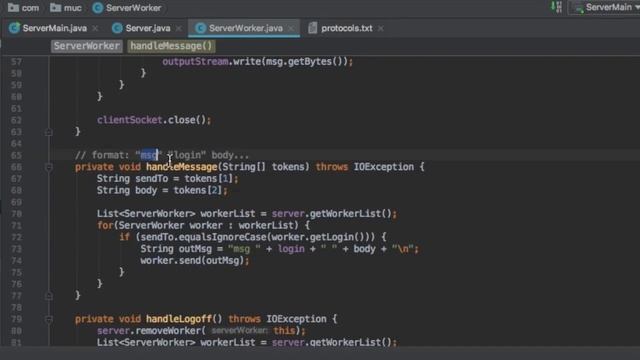Click the fold end marker at line 63
This screenshot has width=640, height=360.
(49, 132)
